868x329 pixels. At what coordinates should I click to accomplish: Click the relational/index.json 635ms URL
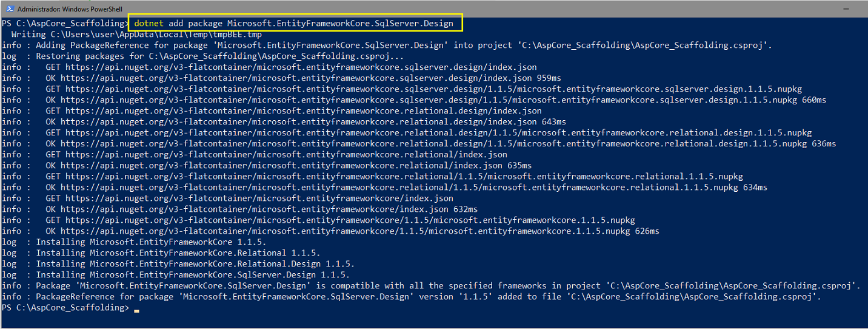point(296,166)
